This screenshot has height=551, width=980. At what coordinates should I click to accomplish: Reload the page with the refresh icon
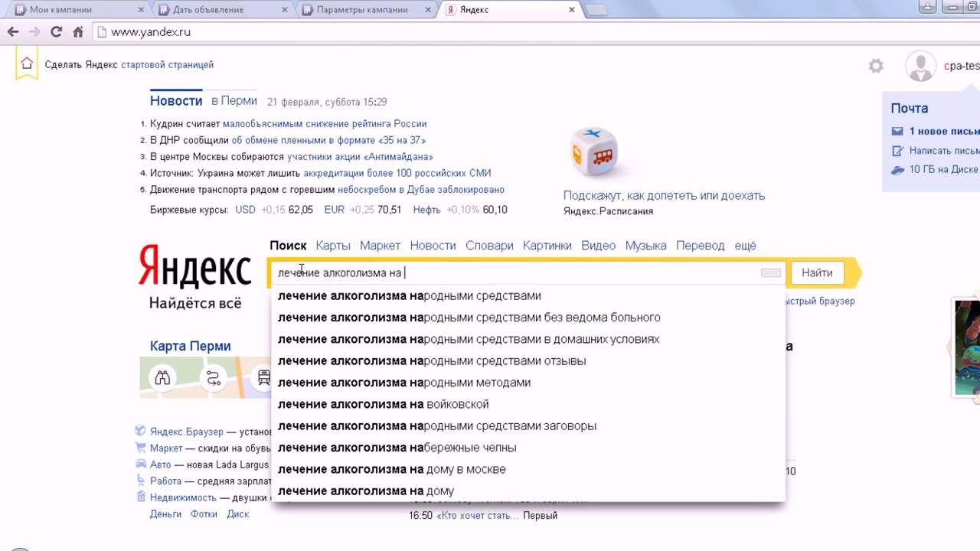(x=56, y=32)
